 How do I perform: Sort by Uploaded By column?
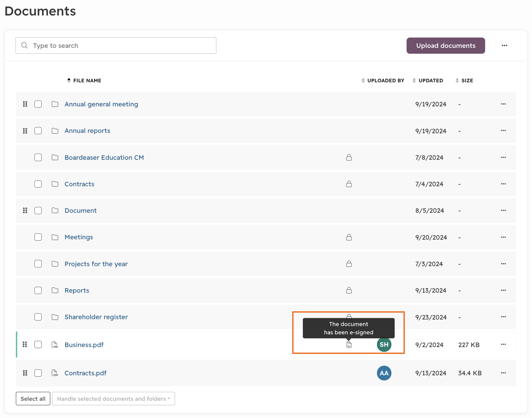click(383, 81)
